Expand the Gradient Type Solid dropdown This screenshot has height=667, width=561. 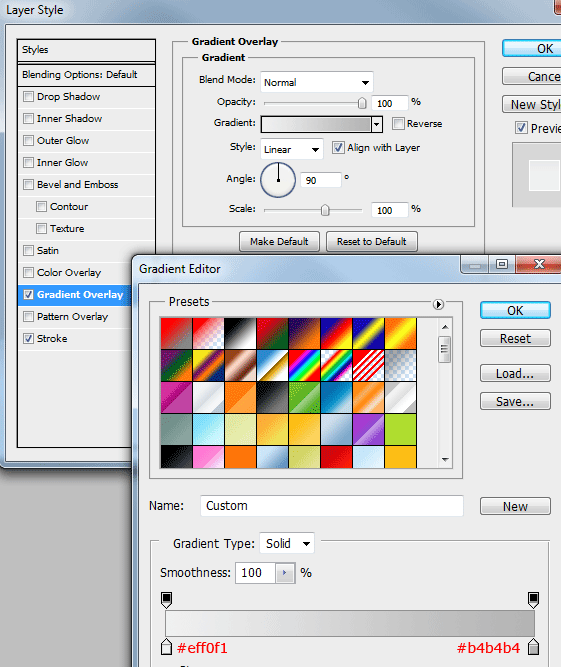pyautogui.click(x=287, y=543)
